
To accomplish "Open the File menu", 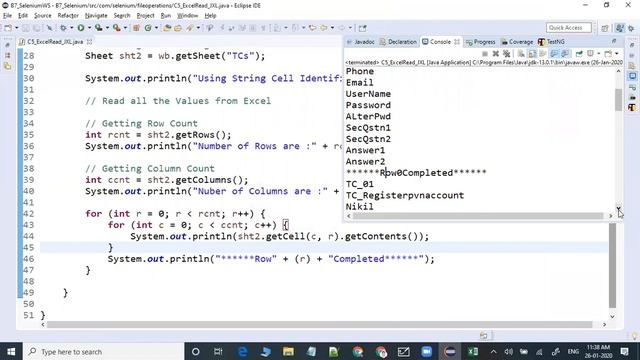I will [7, 16].
